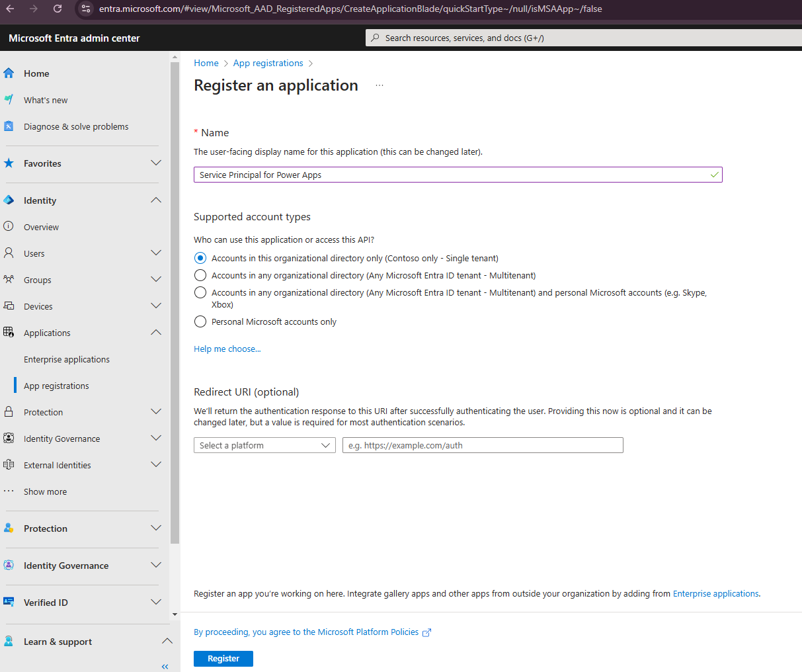Collapse the Learn & support chevron
802x672 pixels.
click(x=167, y=641)
